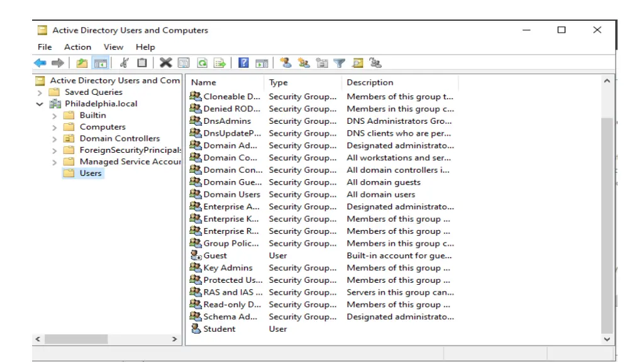
Task: Select the Read-only D... group name
Action: [x=232, y=305]
